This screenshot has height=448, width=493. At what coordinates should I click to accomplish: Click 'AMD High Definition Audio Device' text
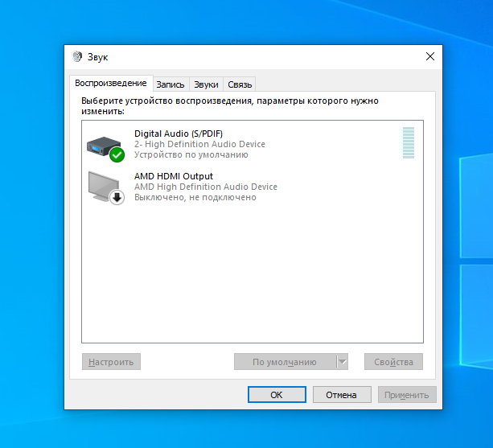[206, 187]
